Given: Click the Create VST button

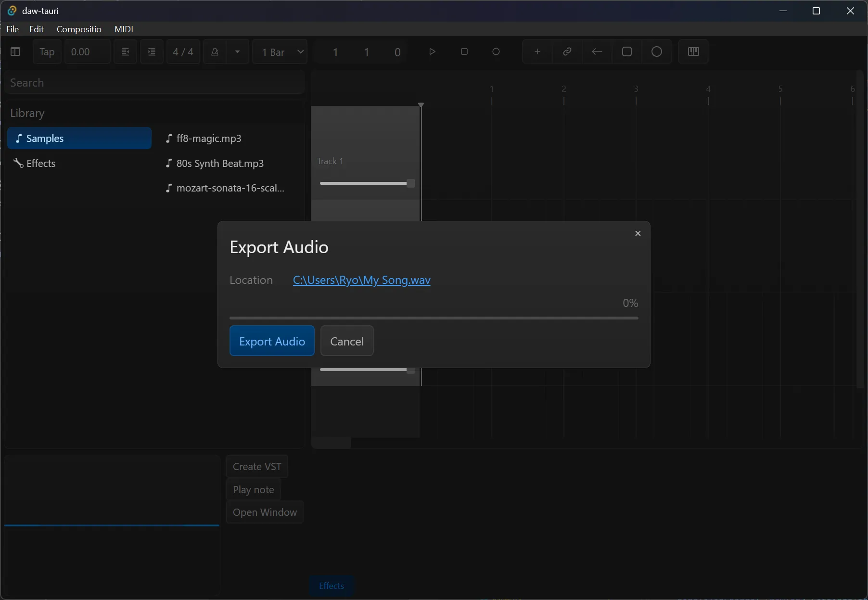Looking at the screenshot, I should coord(257,467).
